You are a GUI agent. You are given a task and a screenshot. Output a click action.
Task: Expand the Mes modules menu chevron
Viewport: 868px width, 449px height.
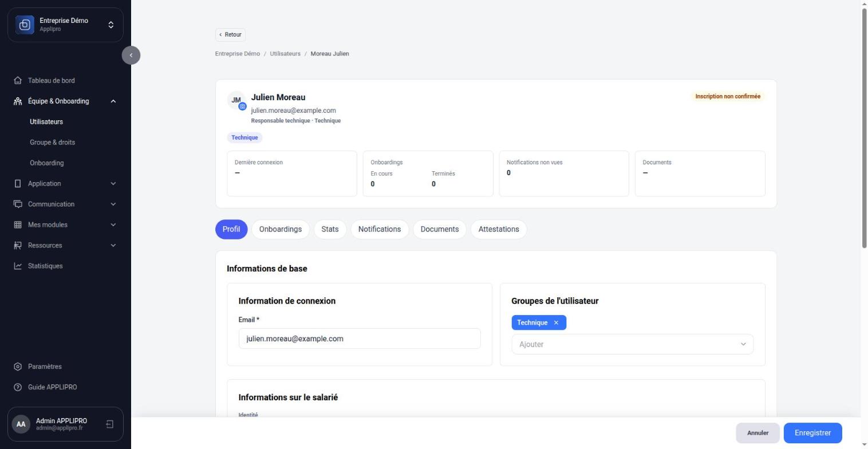pos(113,225)
